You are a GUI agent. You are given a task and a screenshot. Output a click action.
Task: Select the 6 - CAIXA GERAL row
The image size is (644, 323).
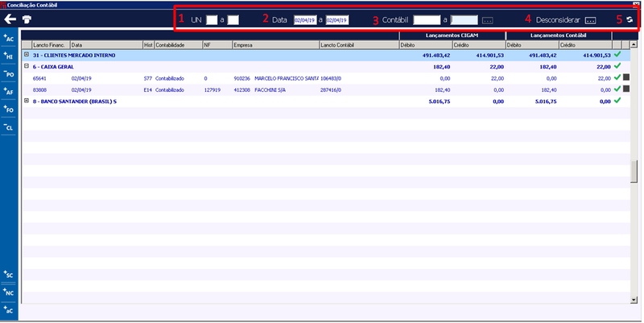tap(326, 67)
